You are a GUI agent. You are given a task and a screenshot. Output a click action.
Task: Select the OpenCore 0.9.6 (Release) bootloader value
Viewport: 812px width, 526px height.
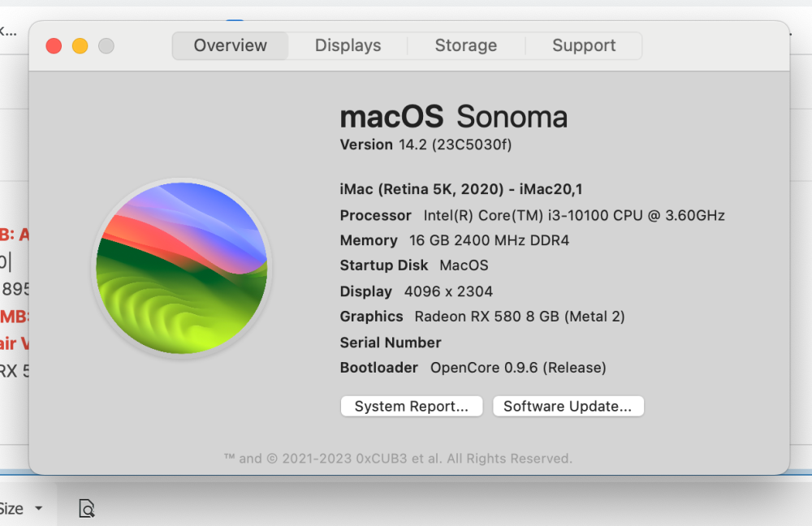pos(518,368)
